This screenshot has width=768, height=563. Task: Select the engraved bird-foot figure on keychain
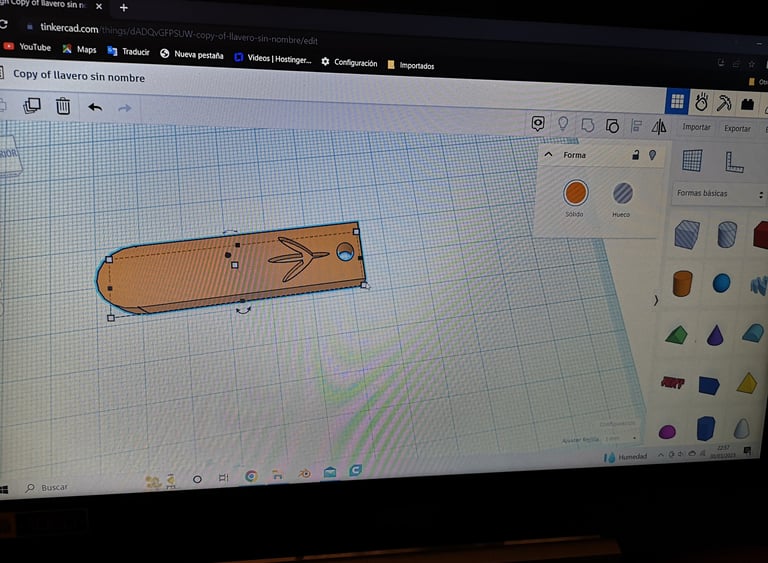pyautogui.click(x=297, y=259)
